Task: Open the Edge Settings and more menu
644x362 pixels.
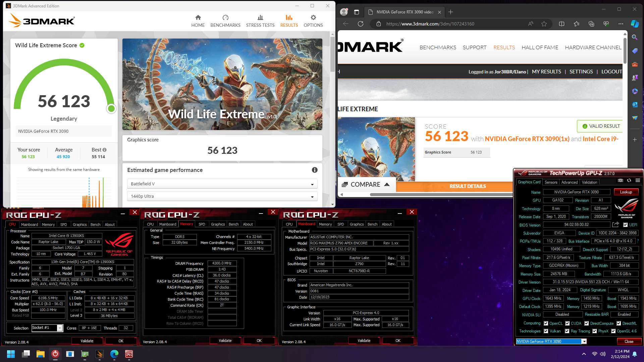Action: 621,24
